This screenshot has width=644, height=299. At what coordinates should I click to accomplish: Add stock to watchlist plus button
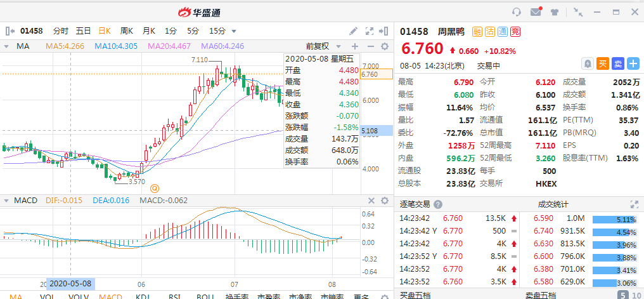(633, 63)
